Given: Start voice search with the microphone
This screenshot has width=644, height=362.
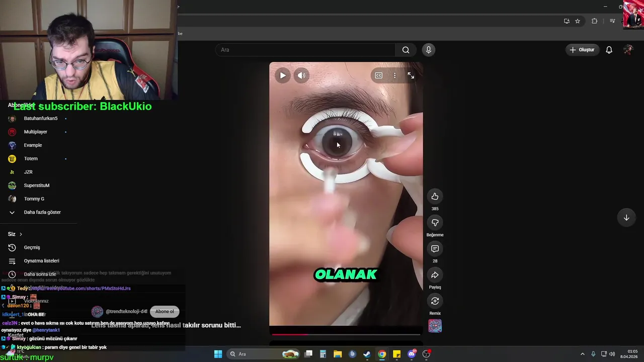Looking at the screenshot, I should [429, 50].
